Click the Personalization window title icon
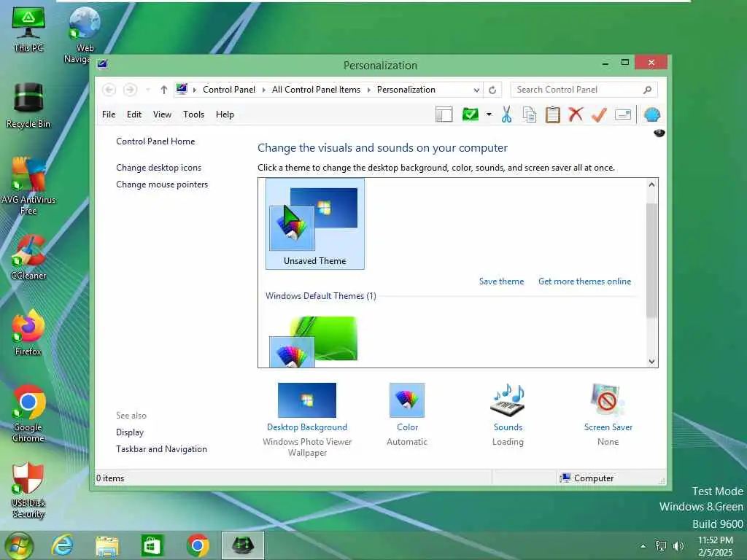The height and width of the screenshot is (560, 747). (102, 64)
